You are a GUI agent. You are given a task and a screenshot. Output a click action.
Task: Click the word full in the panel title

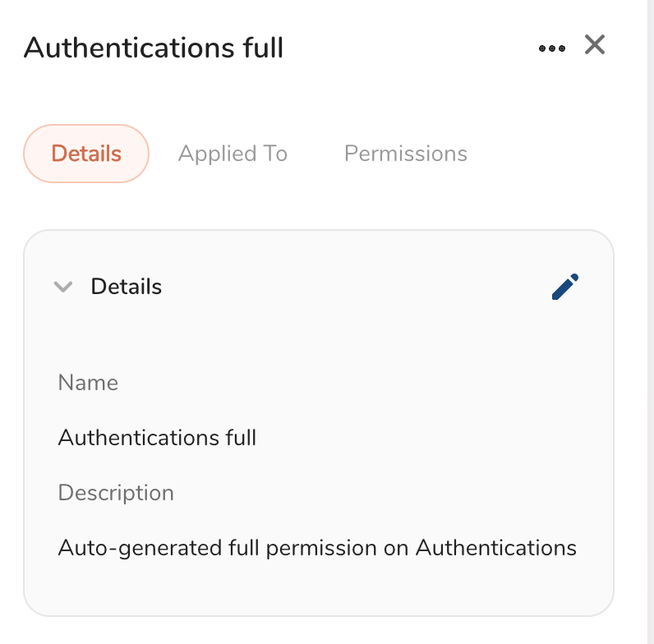pyautogui.click(x=265, y=48)
